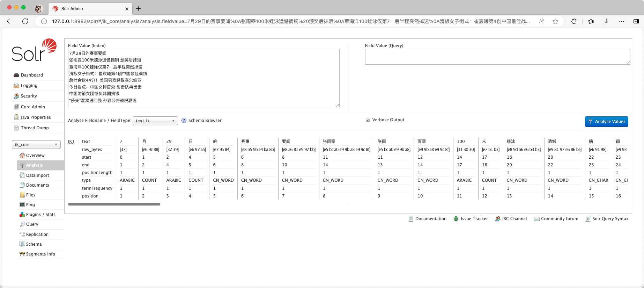Click the 'termFrequency' row label
This screenshot has width=644, height=288.
point(97,188)
